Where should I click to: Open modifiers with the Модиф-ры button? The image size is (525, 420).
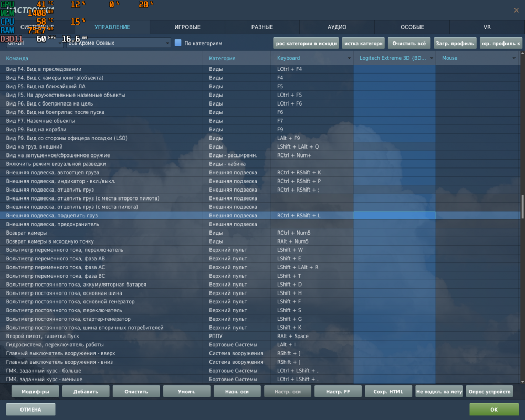[35, 391]
